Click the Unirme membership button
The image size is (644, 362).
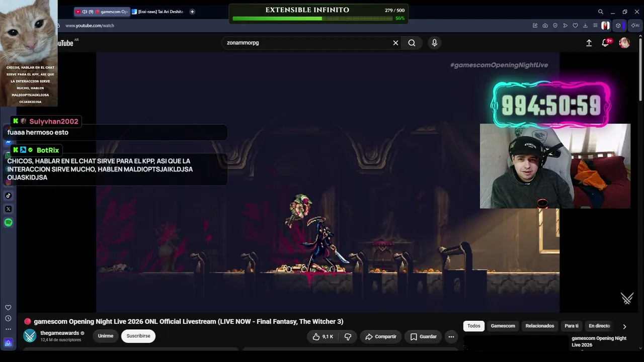[106, 336]
